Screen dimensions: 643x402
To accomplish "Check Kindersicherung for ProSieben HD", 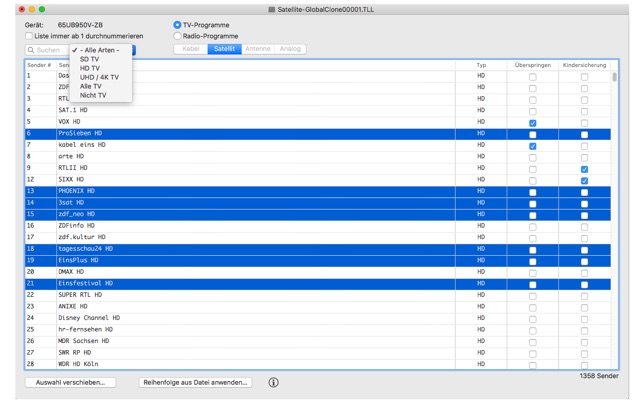I will (584, 135).
